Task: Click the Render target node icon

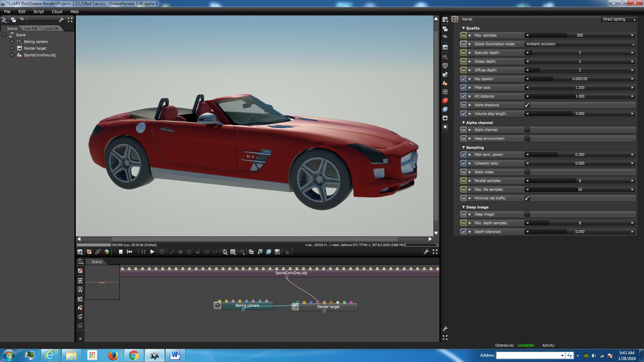Action: tap(295, 306)
